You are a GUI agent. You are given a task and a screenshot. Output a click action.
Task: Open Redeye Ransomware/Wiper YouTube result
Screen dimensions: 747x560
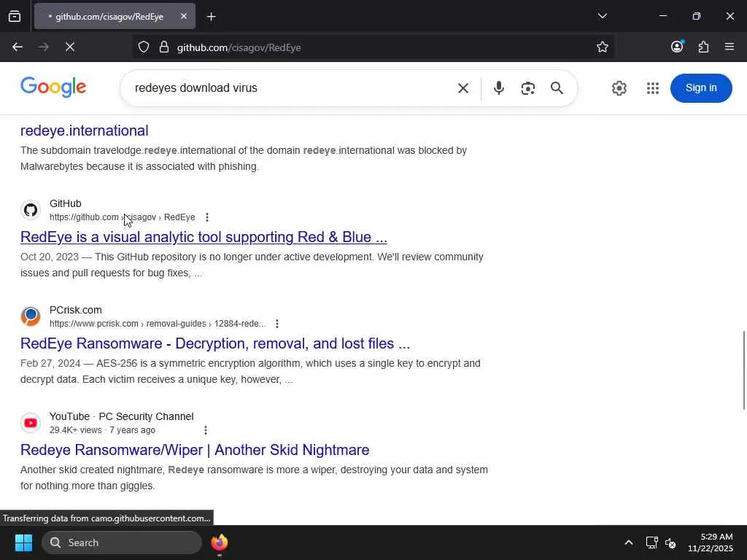(195, 449)
